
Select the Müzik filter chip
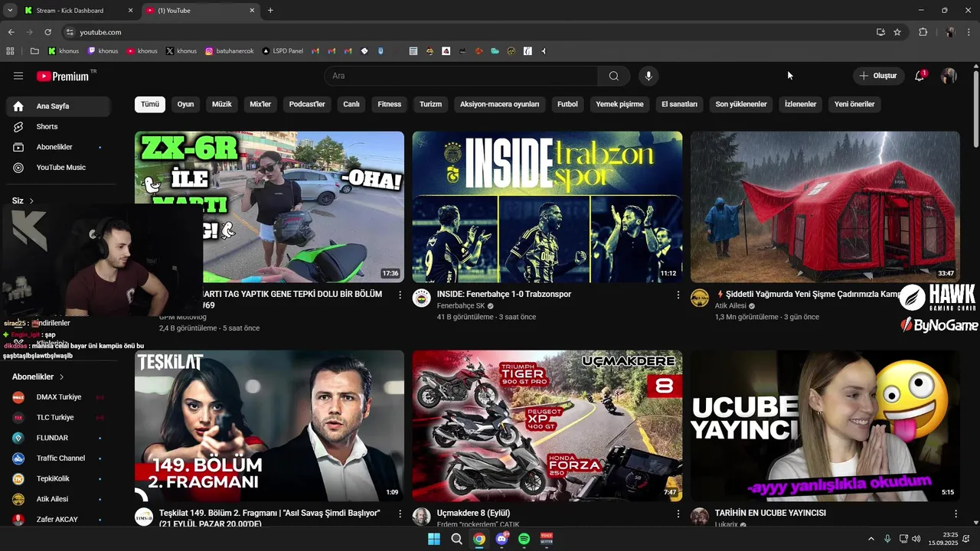point(222,104)
